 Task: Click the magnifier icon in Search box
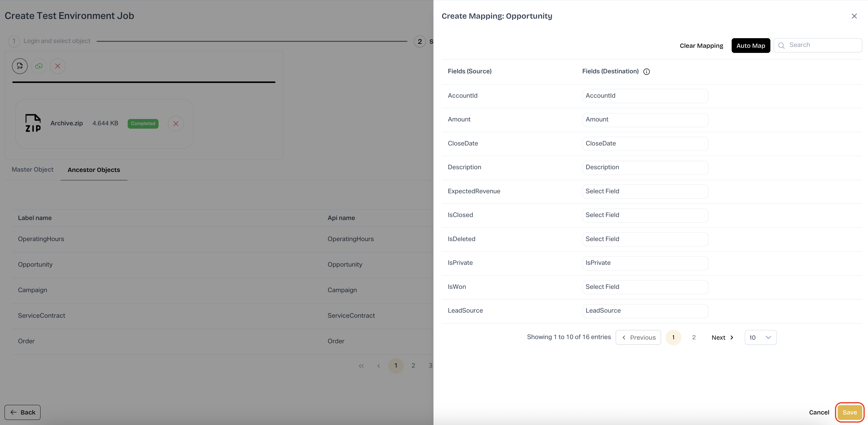(x=782, y=46)
